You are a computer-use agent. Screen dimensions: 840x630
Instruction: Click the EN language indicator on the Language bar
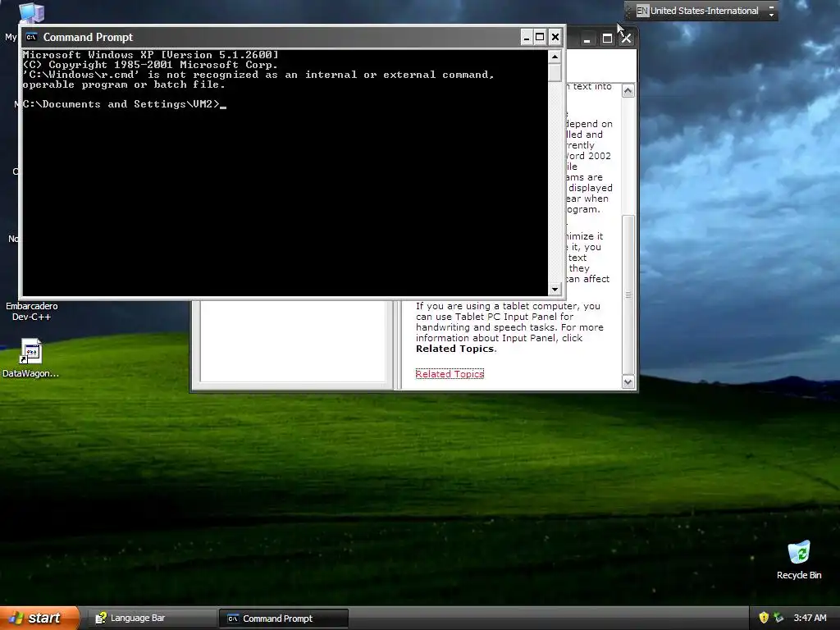(642, 11)
